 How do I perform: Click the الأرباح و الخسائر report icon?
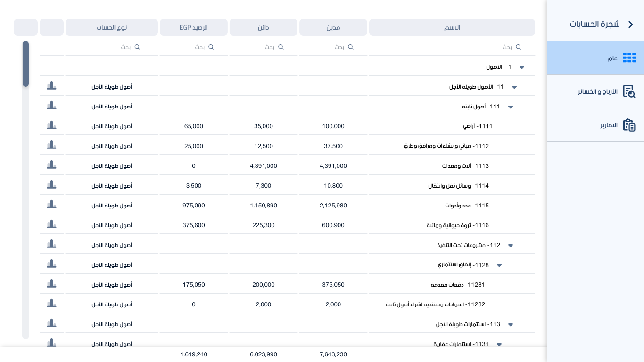(x=629, y=91)
